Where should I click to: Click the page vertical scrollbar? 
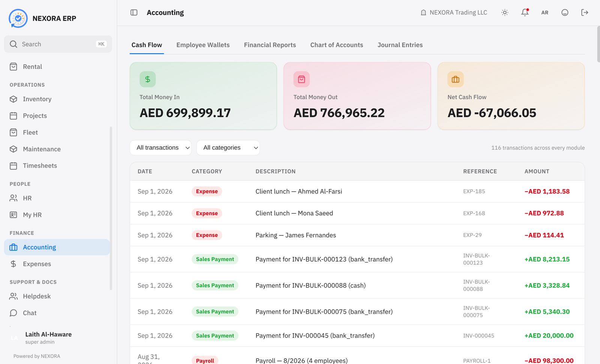598,44
